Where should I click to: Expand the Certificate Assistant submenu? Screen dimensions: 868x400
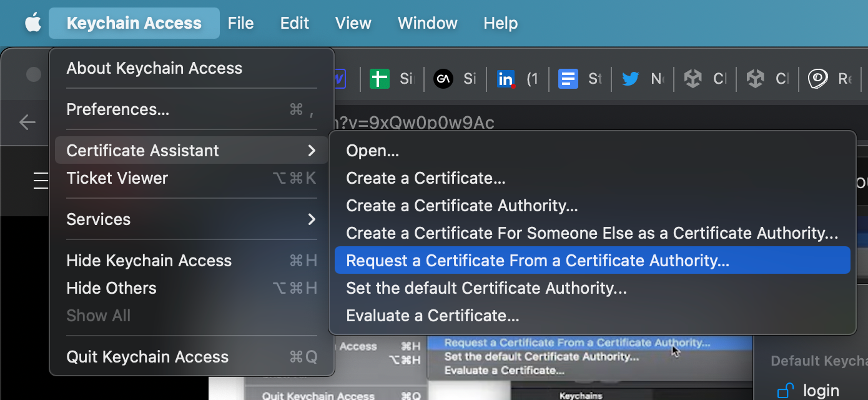click(192, 151)
